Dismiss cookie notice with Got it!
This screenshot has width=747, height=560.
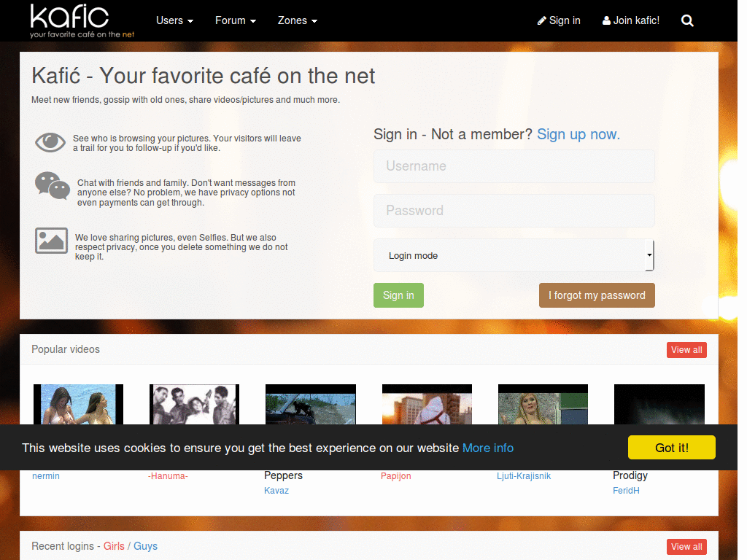pyautogui.click(x=671, y=448)
